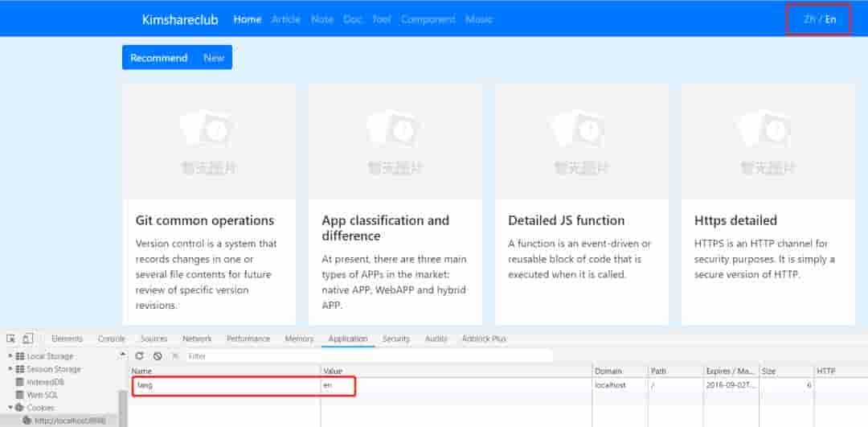This screenshot has height=427, width=868.
Task: Click the inspect element picker icon
Action: coord(11,339)
